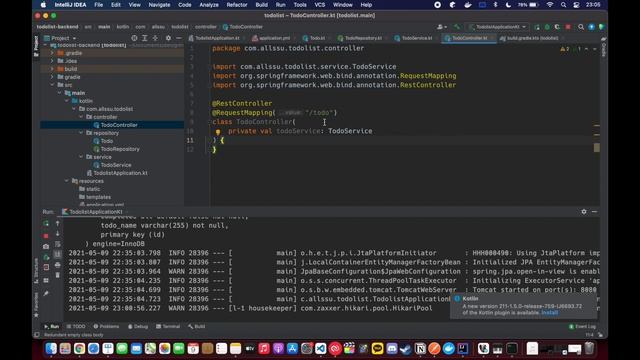
Task: Switch to build.gradle.kts editor tab
Action: pos(531,38)
